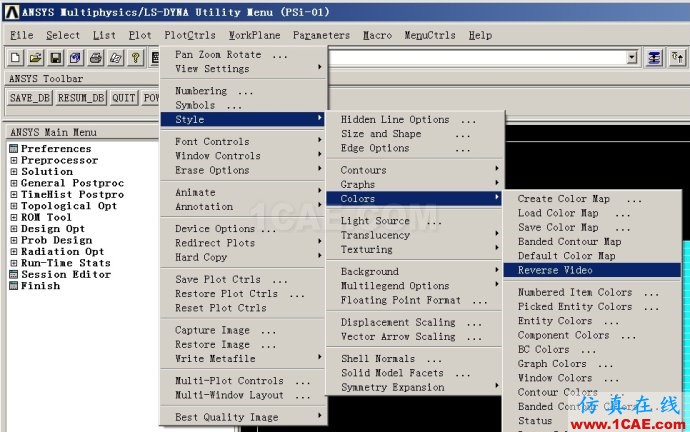Expand the Solution tree node
The image size is (690, 432).
14,172
